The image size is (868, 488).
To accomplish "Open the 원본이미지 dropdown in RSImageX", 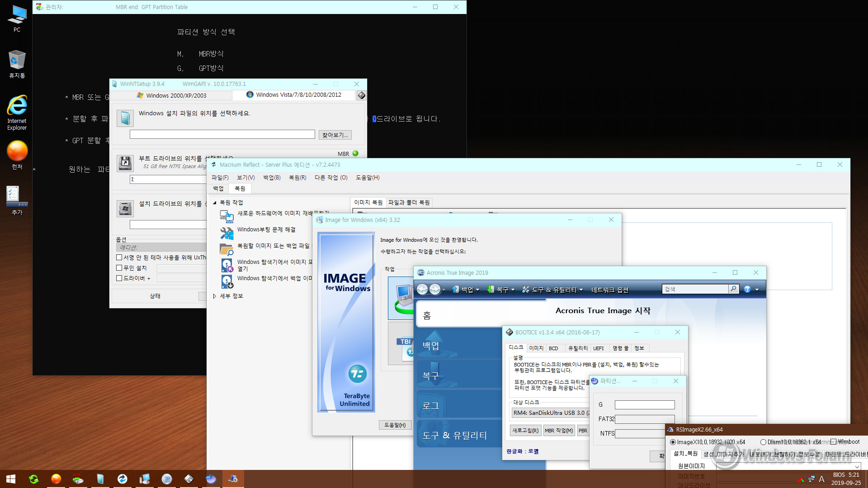I will coord(857,466).
